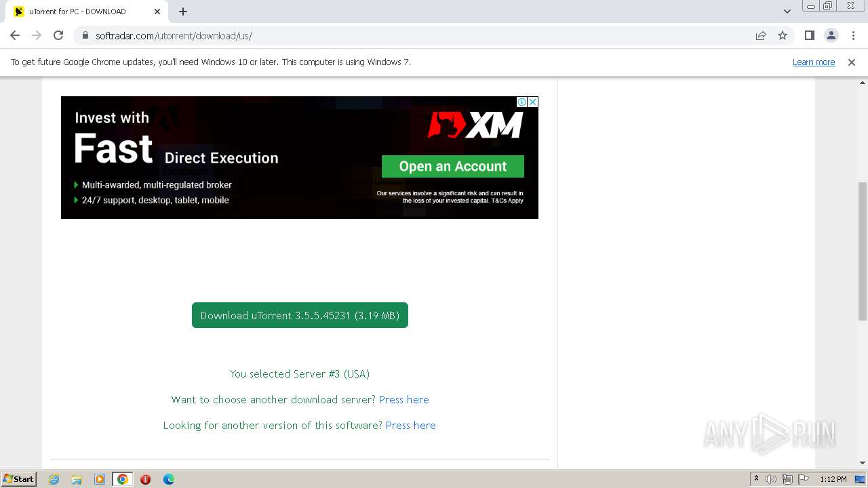Select the uTorrent for PC - DOWNLOAD tab
This screenshot has height=488, width=868.
87,12
